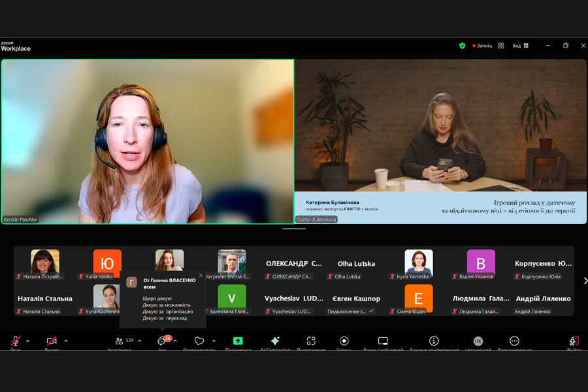The width and height of the screenshot is (588, 392).
Task: Close the chat popup from Галина ВЛАСЕНКО
Action: 201,275
